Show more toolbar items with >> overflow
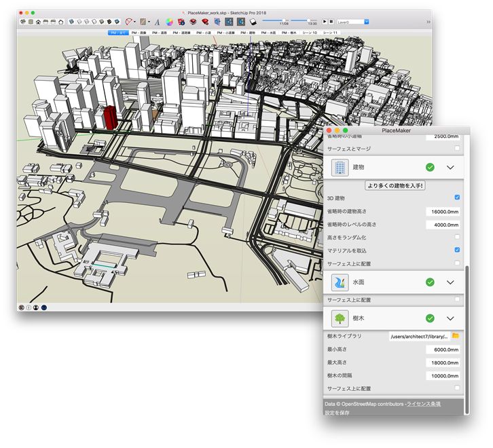Image resolution: width=493 pixels, height=448 pixels. 428,22
